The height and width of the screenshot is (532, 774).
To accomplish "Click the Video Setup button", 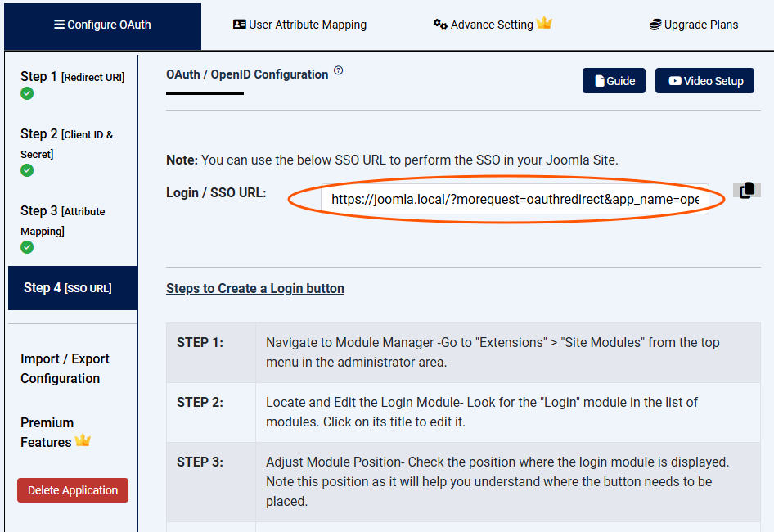I will [x=704, y=81].
